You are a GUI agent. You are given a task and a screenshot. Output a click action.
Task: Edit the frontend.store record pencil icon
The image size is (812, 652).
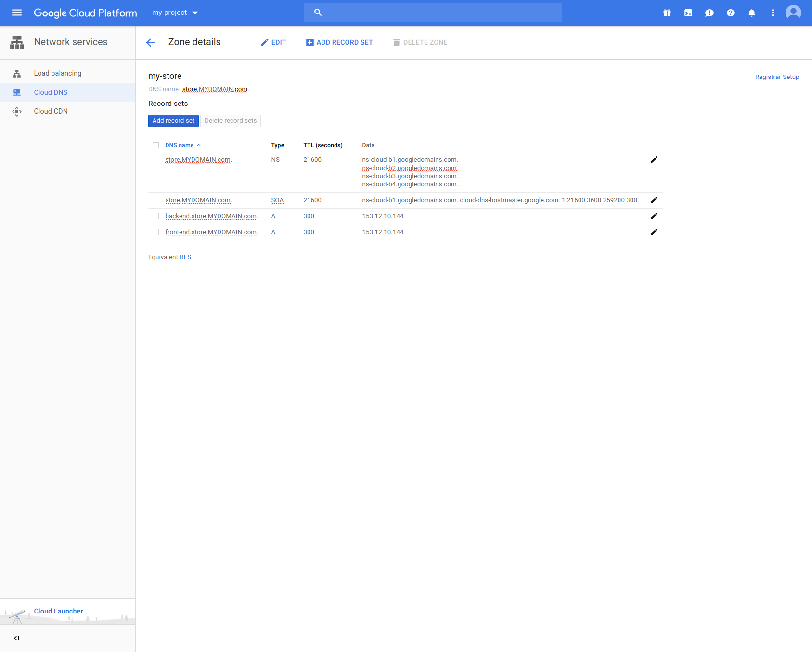pos(654,232)
